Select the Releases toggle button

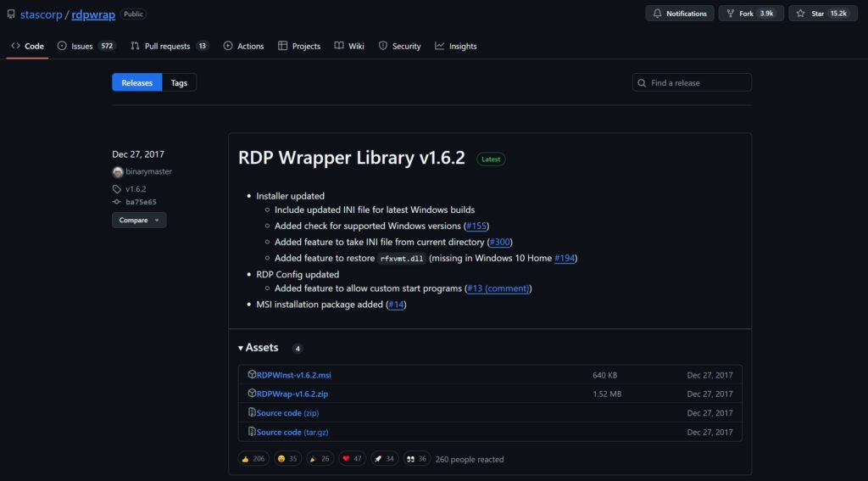click(136, 82)
